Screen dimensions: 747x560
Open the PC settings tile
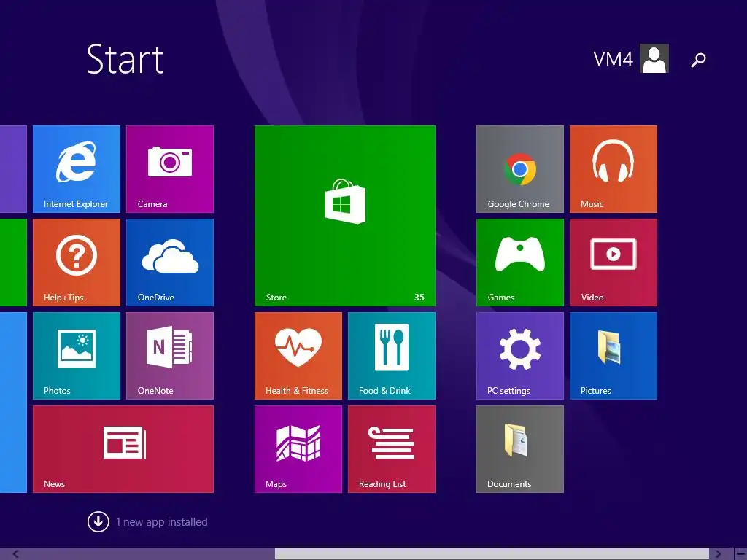pos(519,356)
